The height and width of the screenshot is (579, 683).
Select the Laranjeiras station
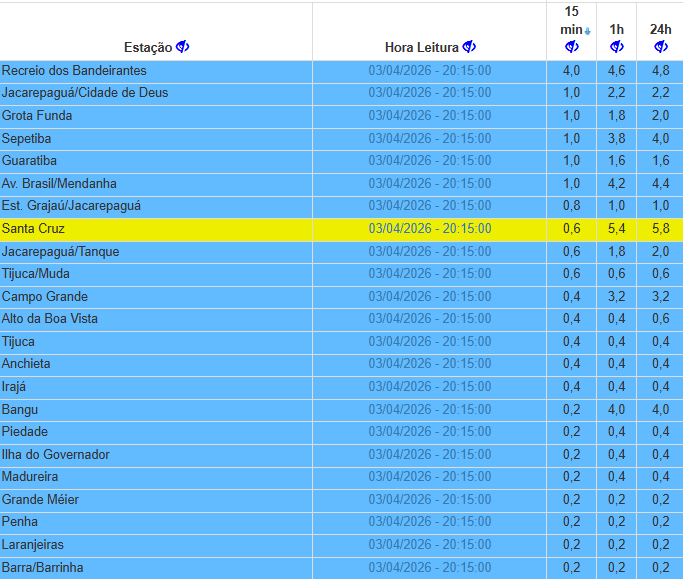(33, 545)
